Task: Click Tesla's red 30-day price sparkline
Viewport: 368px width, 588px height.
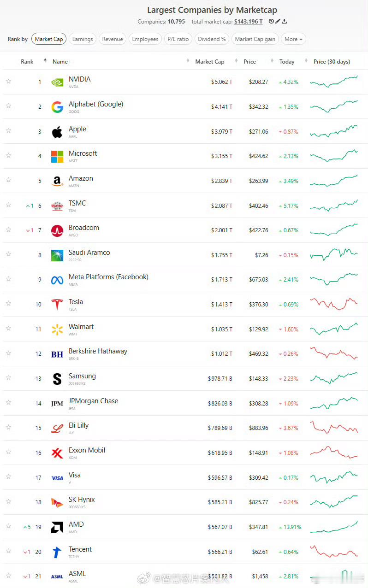Action: tap(333, 304)
